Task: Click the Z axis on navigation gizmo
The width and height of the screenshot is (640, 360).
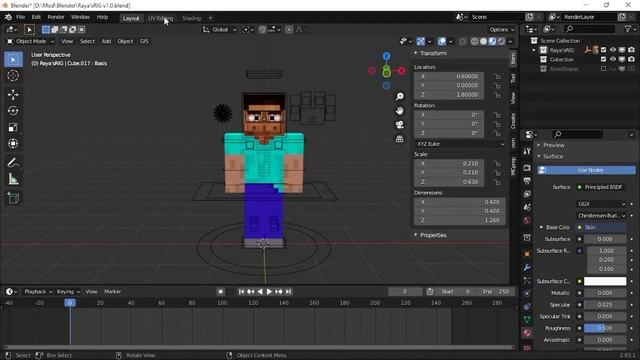Action: (x=386, y=56)
